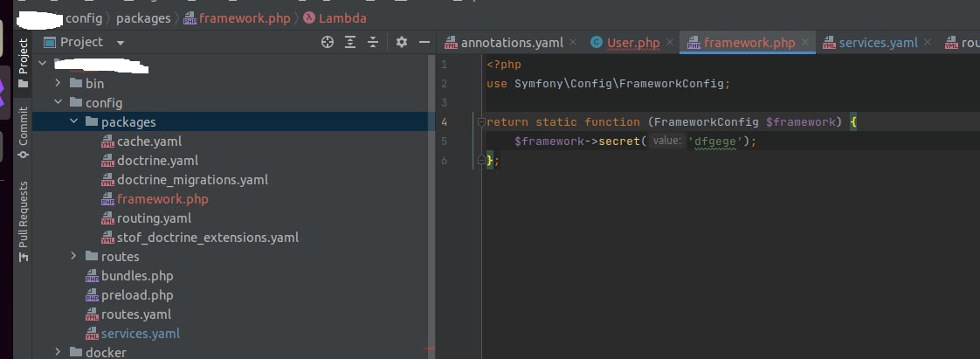This screenshot has height=359, width=980.
Task: Open the Commit tool window sidebar tab
Action: click(x=23, y=132)
